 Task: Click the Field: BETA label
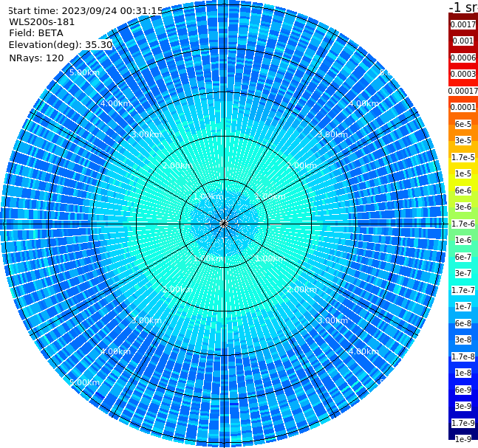[x=36, y=33]
